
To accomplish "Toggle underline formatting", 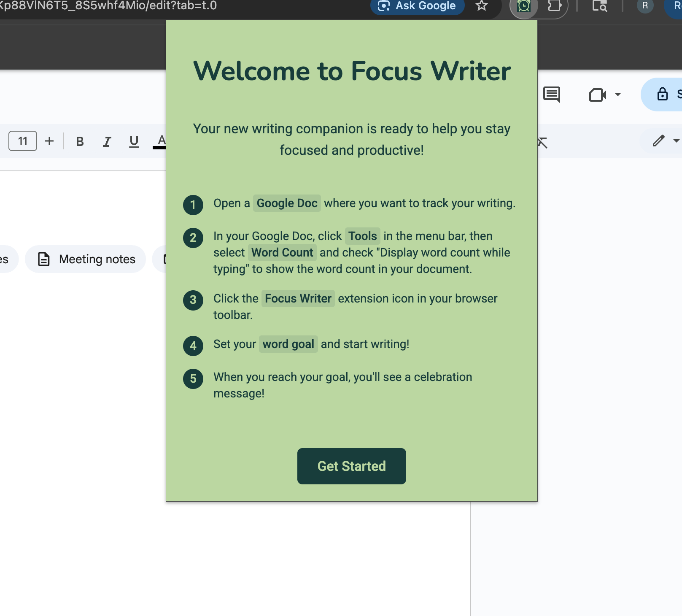I will coord(134,141).
